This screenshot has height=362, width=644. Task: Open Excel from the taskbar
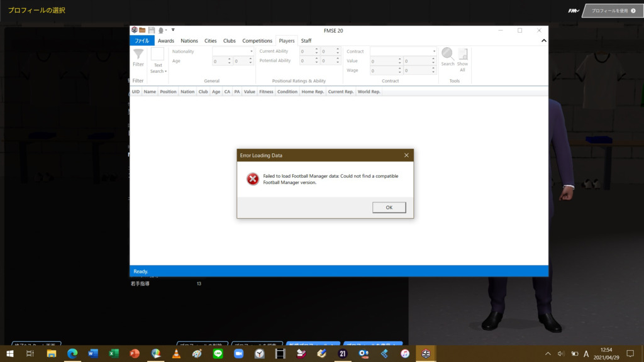coord(114,353)
